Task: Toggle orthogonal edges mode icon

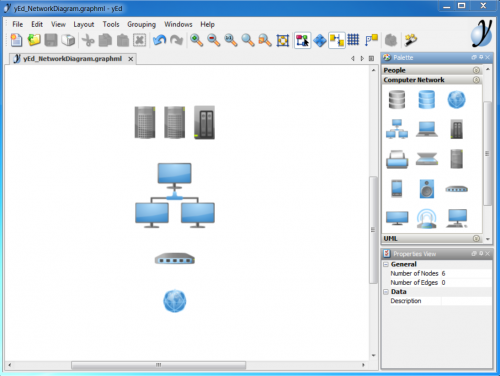Action: click(337, 40)
